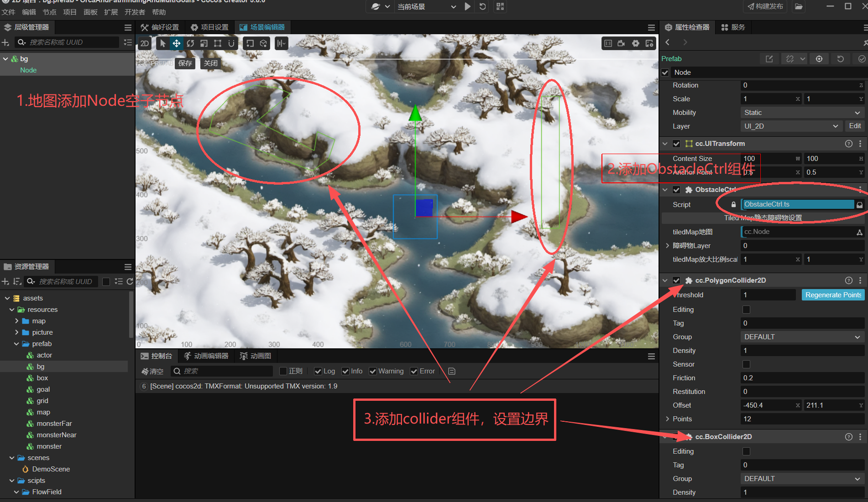Click the clear console button
The height and width of the screenshot is (502, 868).
click(x=152, y=371)
